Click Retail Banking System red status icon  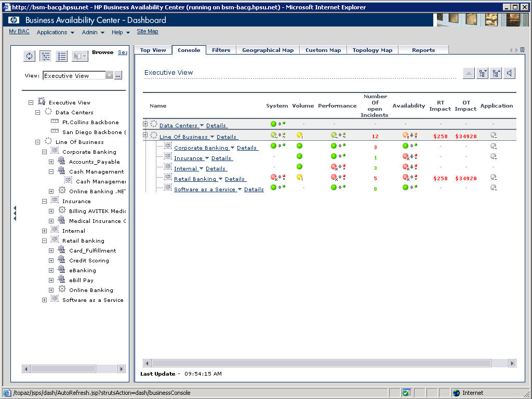(274, 177)
